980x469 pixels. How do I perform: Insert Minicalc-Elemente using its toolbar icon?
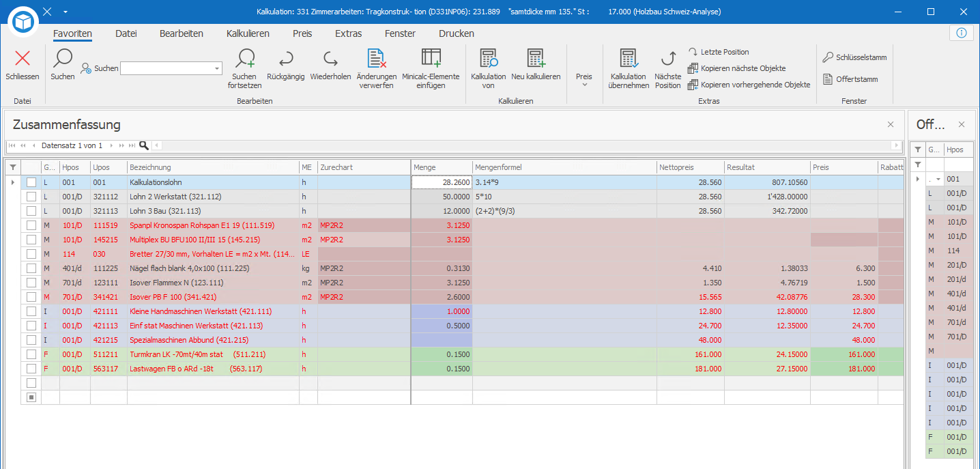point(431,59)
